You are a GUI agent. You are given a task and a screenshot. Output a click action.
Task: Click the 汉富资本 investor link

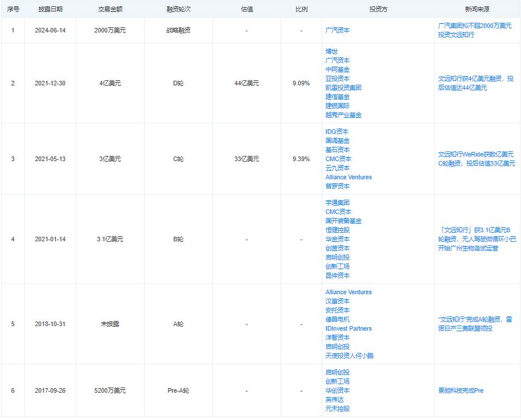pyautogui.click(x=337, y=301)
